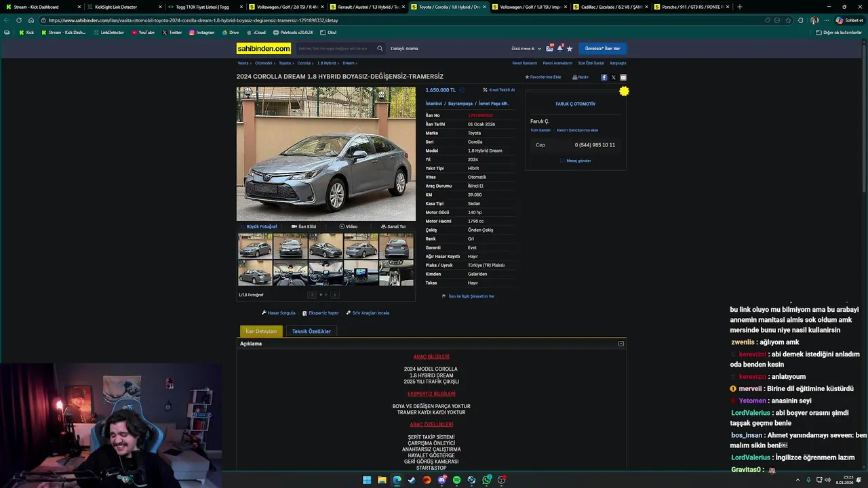Open the messages envelope icon in header
This screenshot has height=488, width=868.
[549, 48]
